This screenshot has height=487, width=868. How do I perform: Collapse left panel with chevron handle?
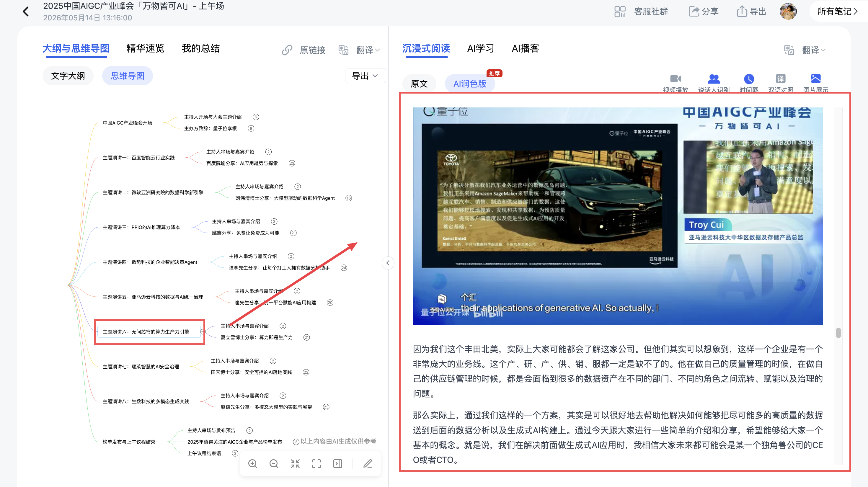coord(388,263)
